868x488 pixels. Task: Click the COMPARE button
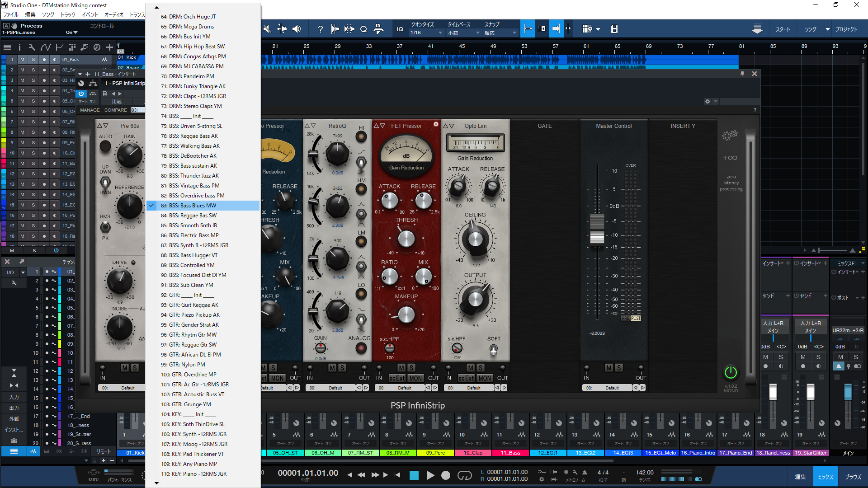116,110
